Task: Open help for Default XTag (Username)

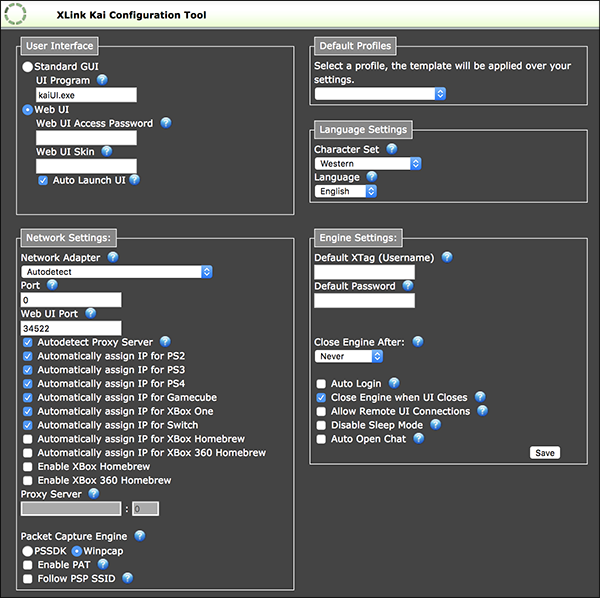Action: [x=447, y=257]
